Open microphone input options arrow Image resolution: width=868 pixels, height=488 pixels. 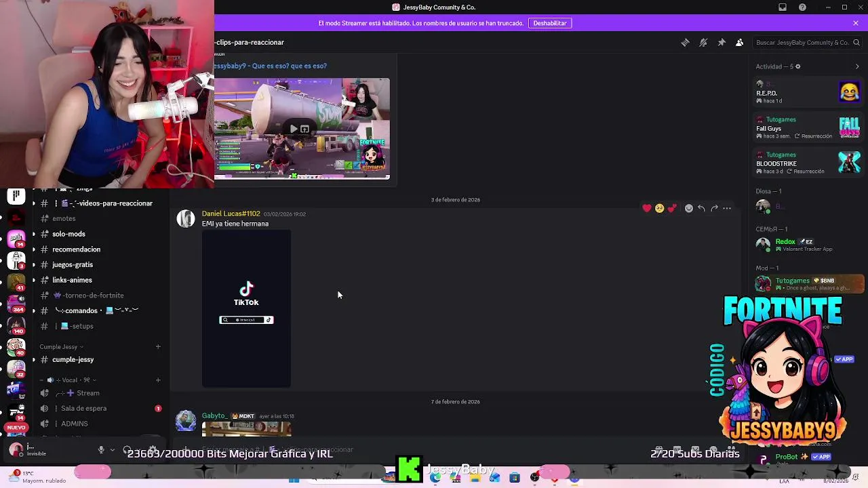pyautogui.click(x=113, y=450)
